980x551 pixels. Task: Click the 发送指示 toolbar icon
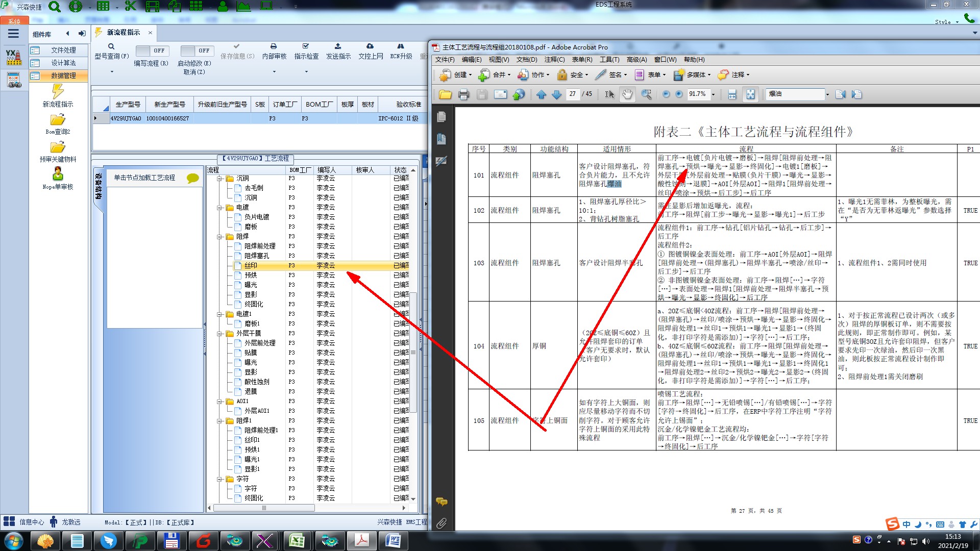[x=338, y=47]
